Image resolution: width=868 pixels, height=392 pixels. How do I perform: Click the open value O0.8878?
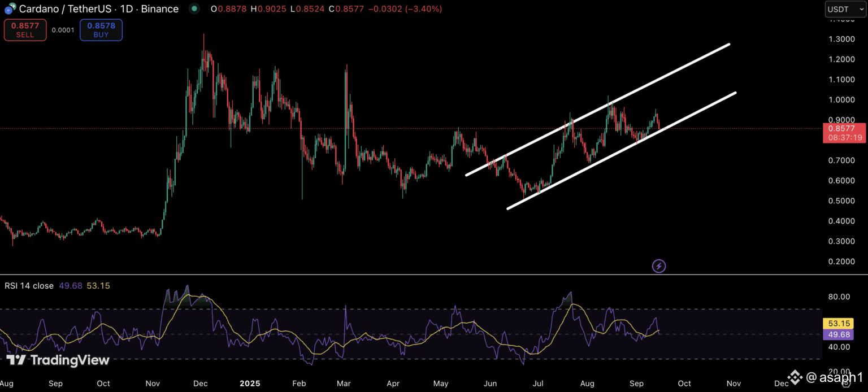[228, 9]
